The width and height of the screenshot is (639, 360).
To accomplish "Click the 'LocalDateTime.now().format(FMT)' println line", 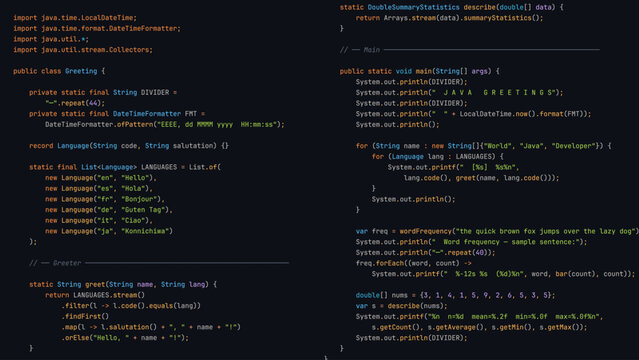I will 473,114.
